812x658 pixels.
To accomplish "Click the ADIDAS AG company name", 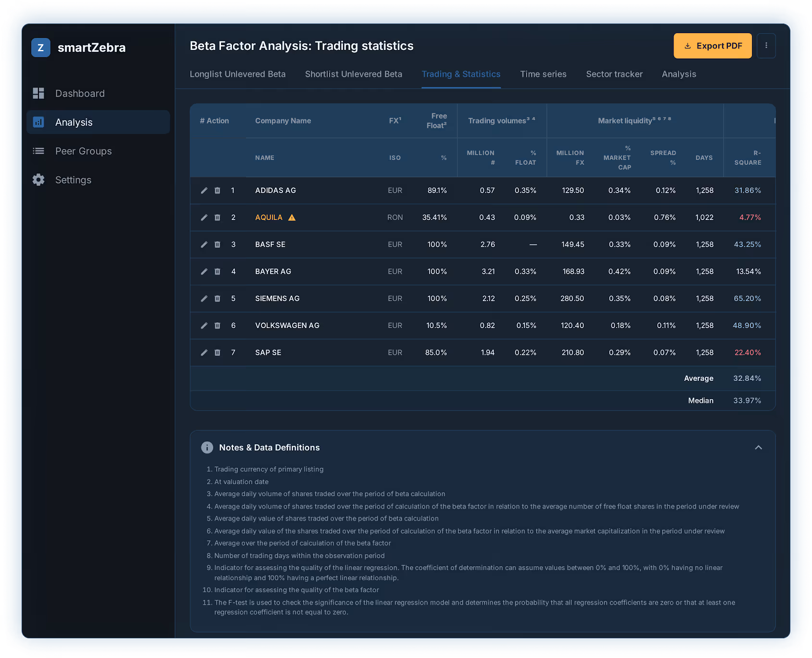I will click(x=275, y=191).
